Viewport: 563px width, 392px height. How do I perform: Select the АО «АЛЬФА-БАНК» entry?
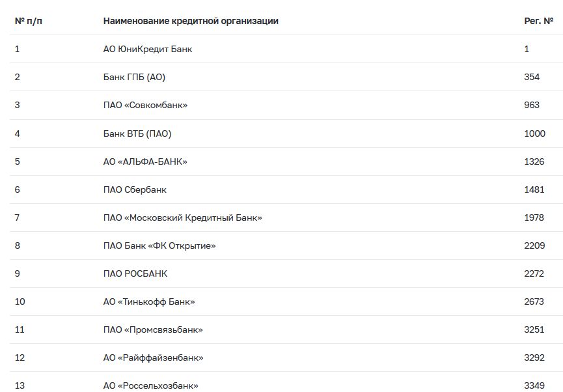[x=145, y=161]
